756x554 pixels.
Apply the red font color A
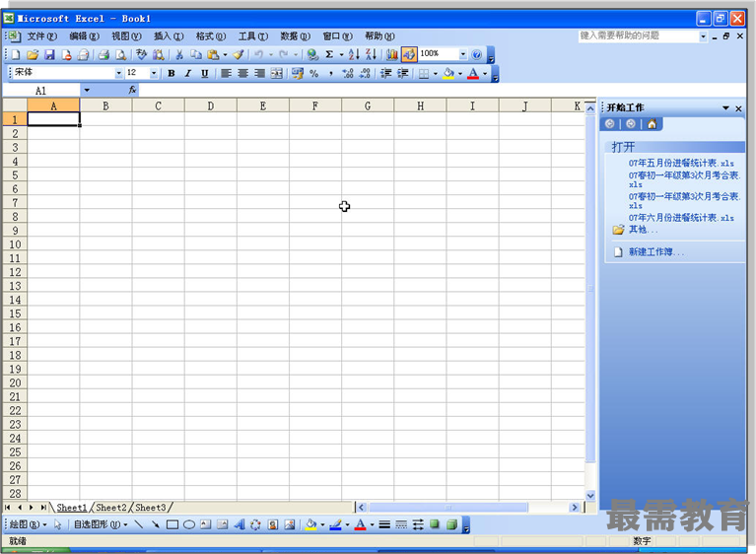coord(473,73)
